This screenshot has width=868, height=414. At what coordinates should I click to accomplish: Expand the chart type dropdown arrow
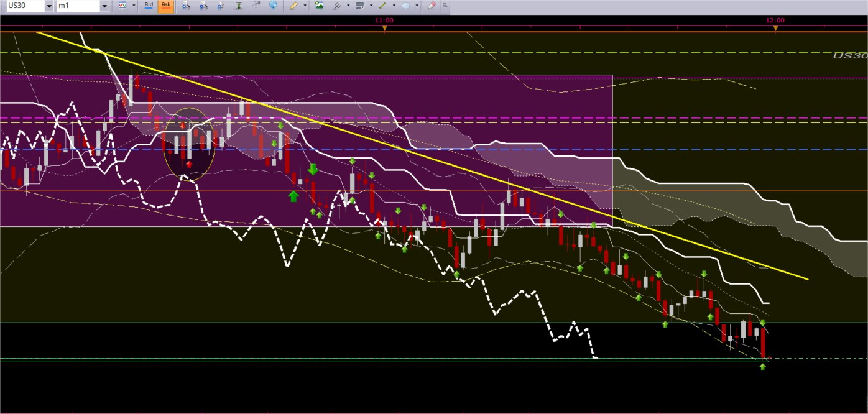(x=134, y=6)
